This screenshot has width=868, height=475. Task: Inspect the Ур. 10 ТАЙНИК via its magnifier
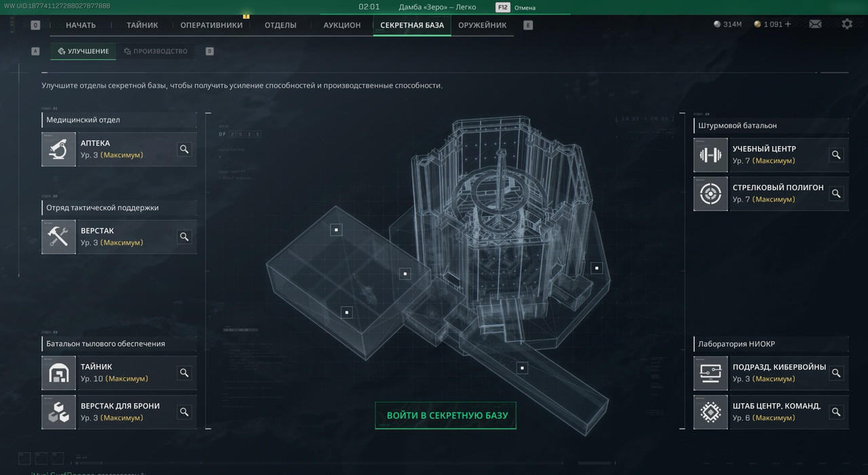184,373
